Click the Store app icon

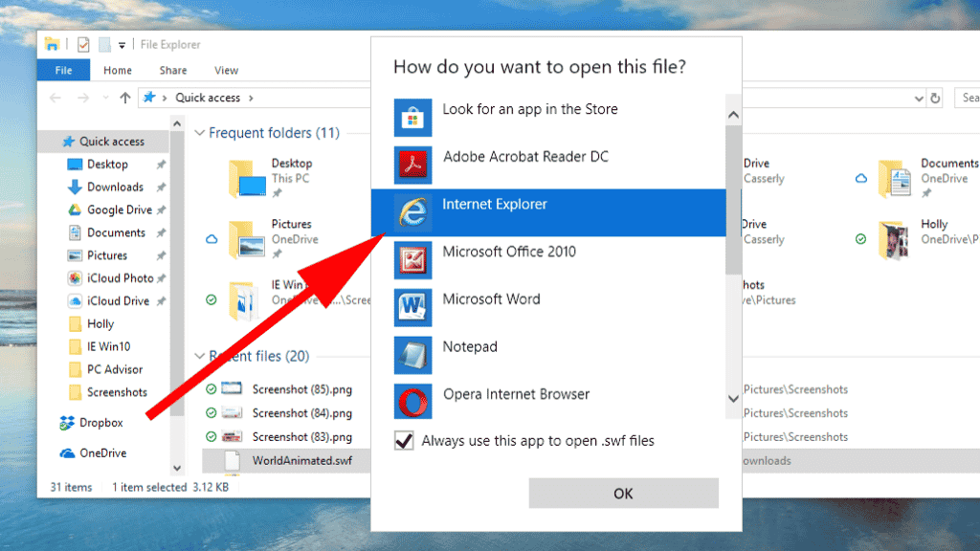pos(412,118)
